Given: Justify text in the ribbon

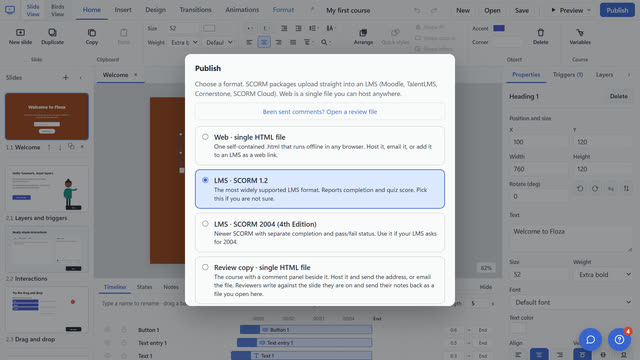Looking at the screenshot, I should [x=293, y=42].
